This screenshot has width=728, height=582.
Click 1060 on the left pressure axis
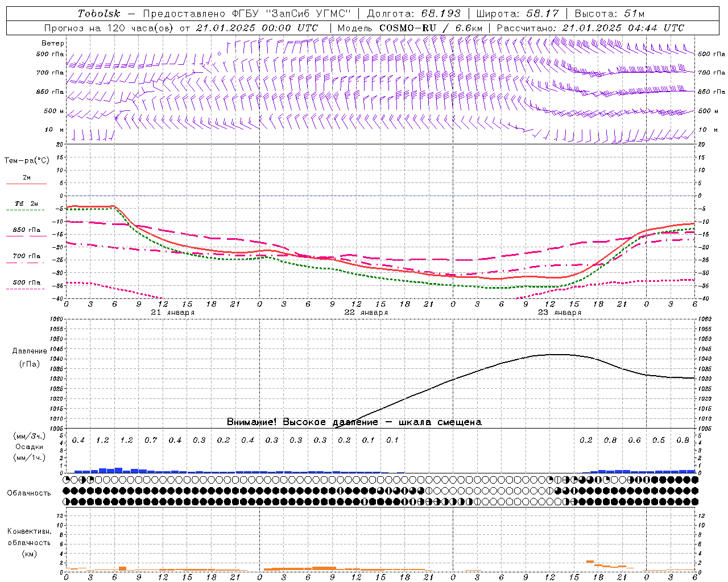[x=57, y=319]
